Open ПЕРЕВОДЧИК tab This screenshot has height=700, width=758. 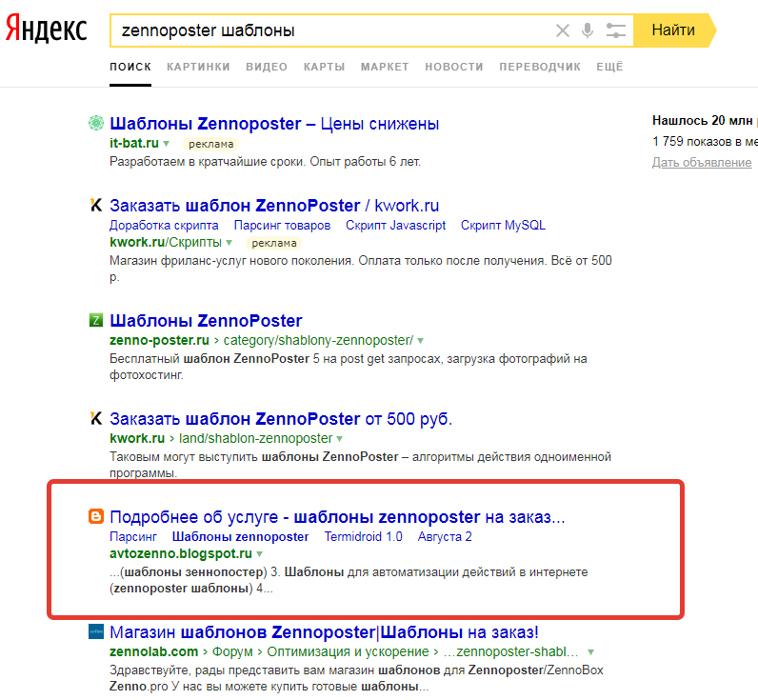pyautogui.click(x=540, y=67)
